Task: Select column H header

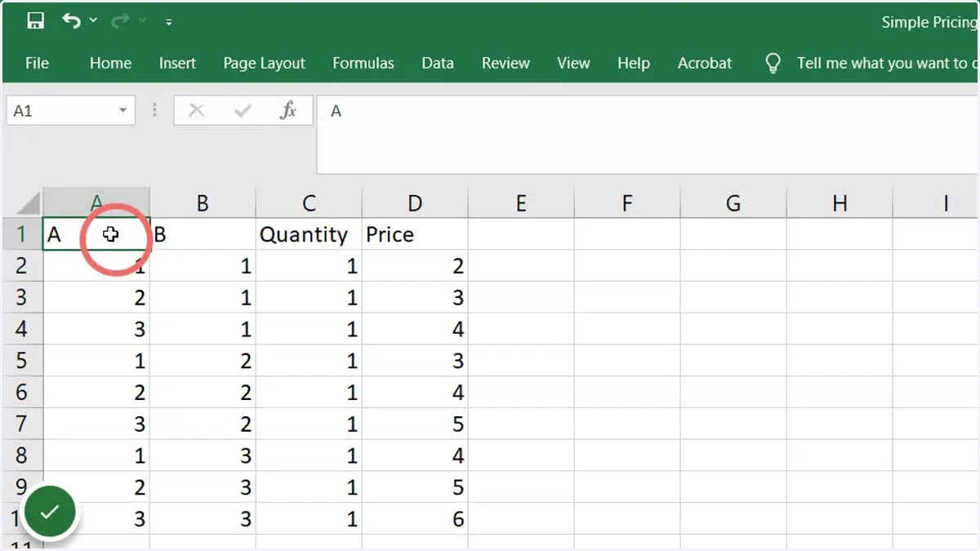Action: pos(840,203)
